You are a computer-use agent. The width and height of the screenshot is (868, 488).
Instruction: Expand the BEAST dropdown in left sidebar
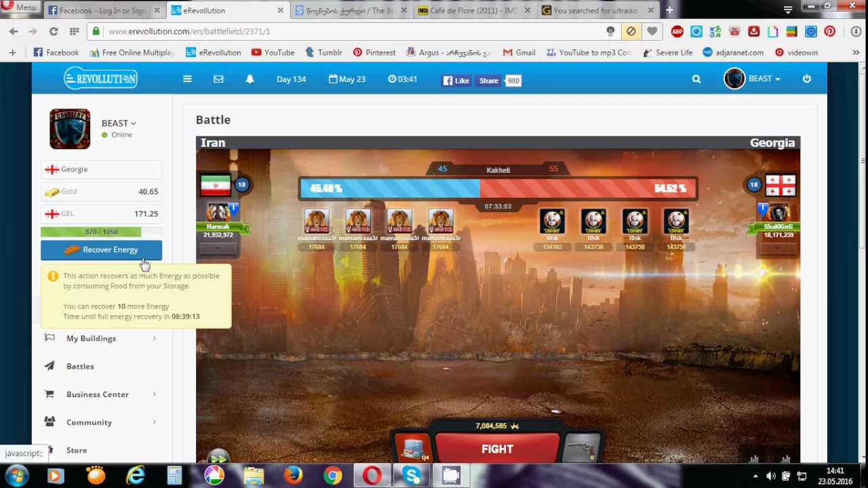[119, 123]
